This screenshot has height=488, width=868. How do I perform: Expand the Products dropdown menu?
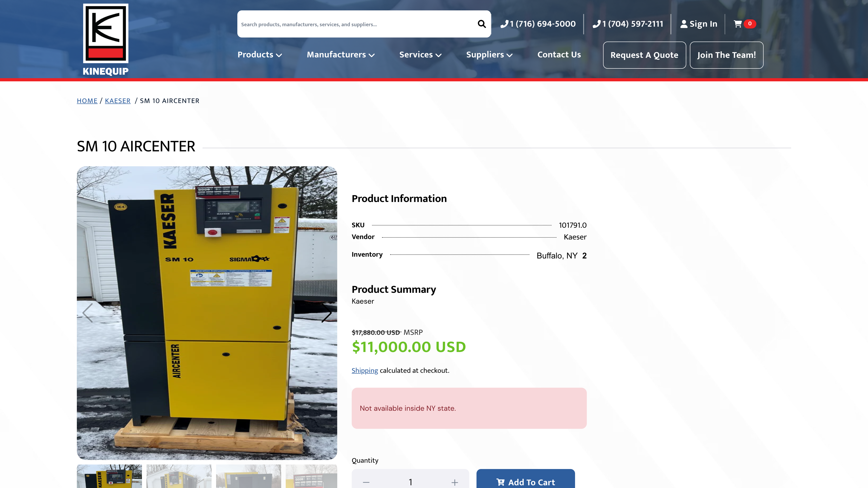[x=259, y=54]
